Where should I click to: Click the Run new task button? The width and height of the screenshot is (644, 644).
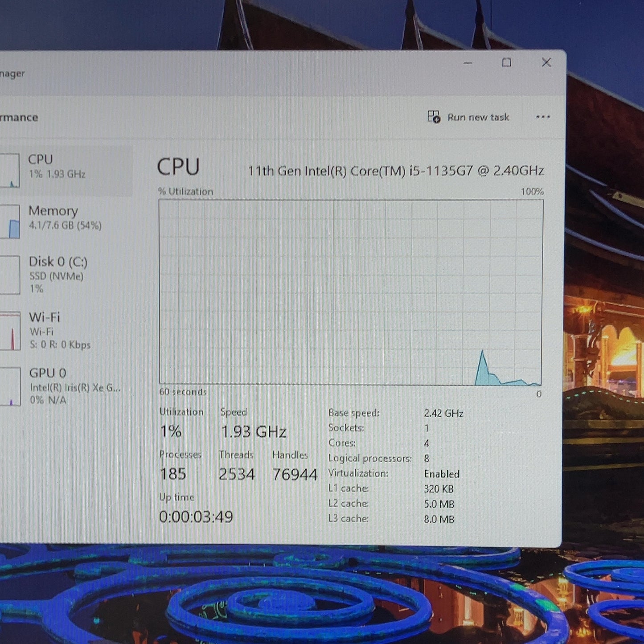pyautogui.click(x=468, y=117)
